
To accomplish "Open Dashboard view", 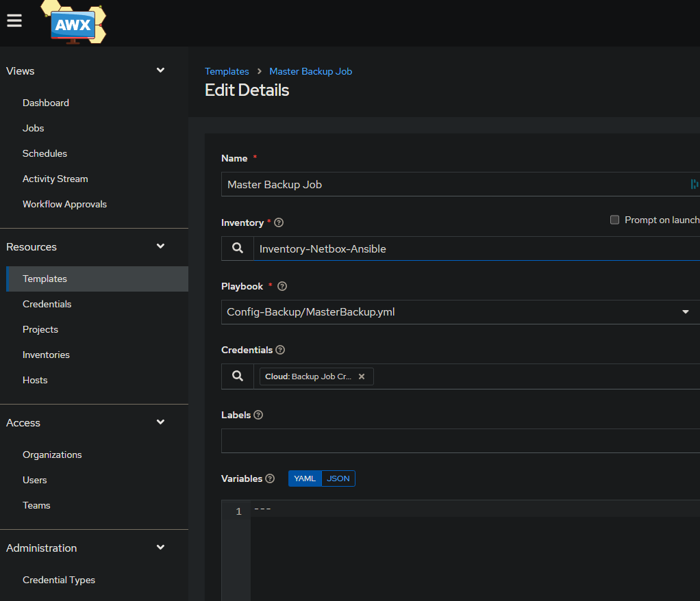I will [x=46, y=103].
